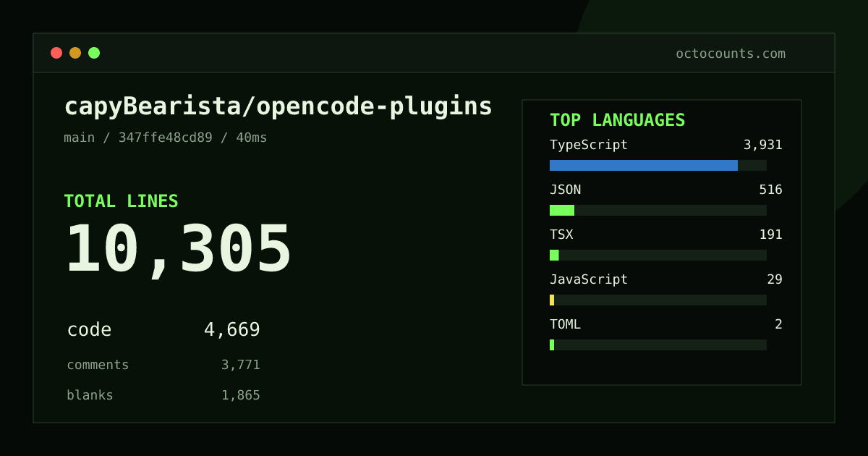Click the TypeScript language label

[589, 145]
